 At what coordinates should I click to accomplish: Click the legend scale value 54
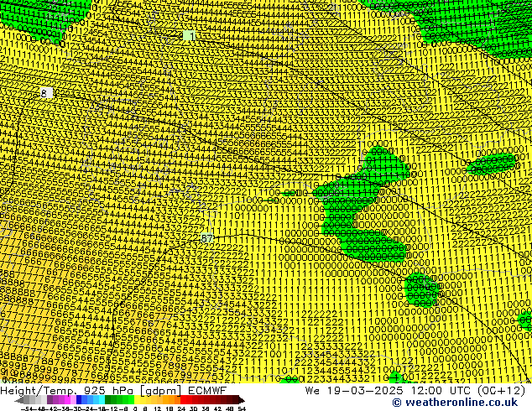242,408
